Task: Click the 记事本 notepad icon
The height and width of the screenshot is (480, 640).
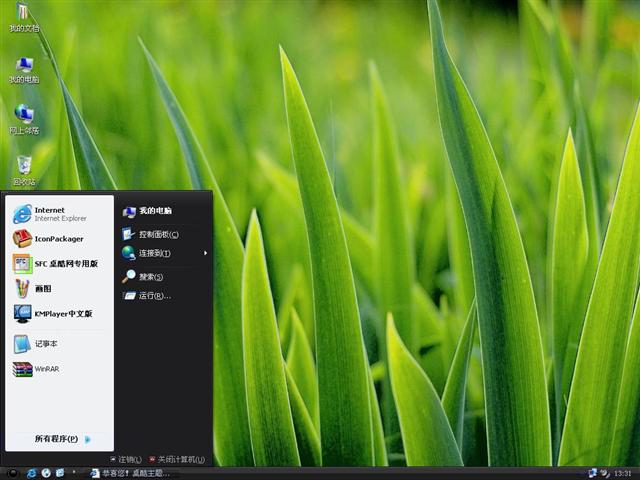Action: coord(22,344)
